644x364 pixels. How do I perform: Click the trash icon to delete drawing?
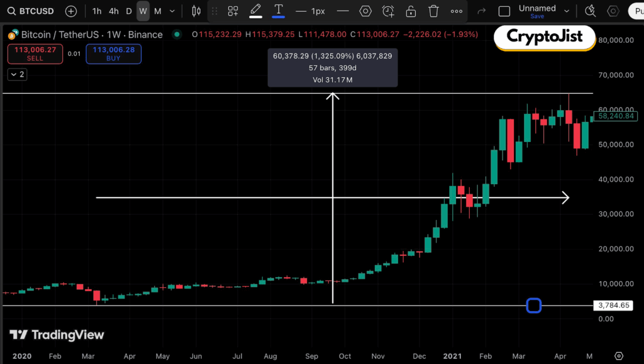click(x=433, y=11)
